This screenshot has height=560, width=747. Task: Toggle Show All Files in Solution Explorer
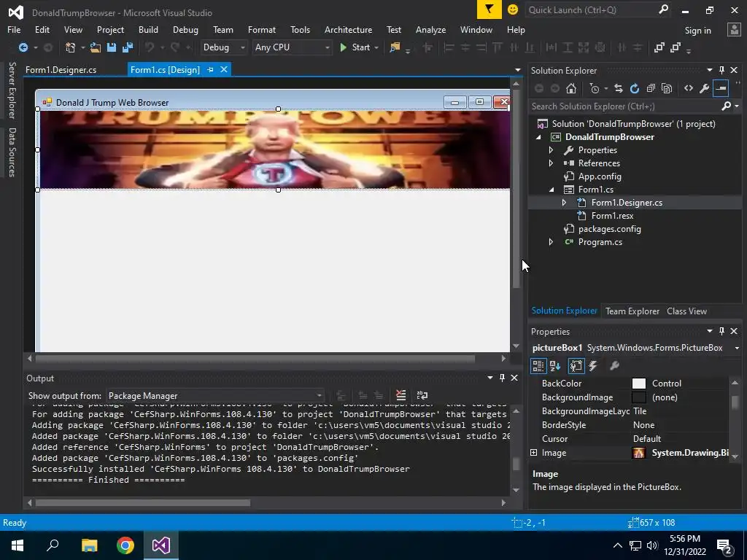pyautogui.click(x=667, y=88)
